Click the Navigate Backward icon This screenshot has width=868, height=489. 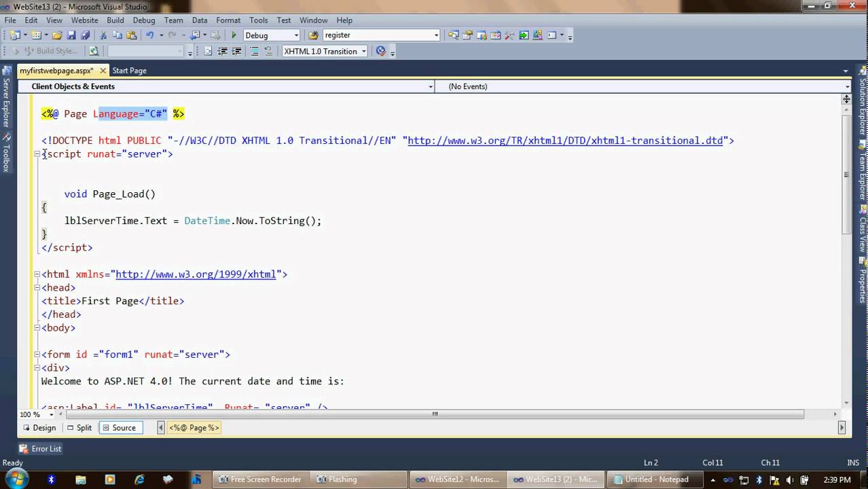(x=195, y=35)
